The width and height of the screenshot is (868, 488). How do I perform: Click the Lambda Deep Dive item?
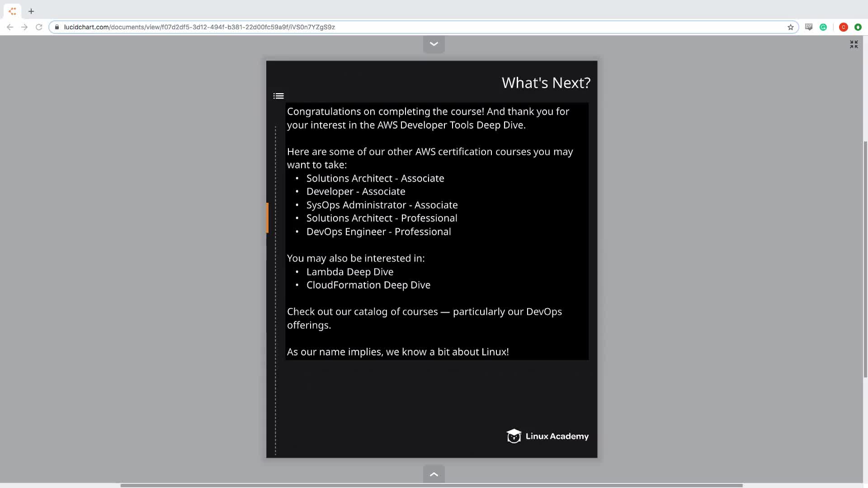click(349, 272)
